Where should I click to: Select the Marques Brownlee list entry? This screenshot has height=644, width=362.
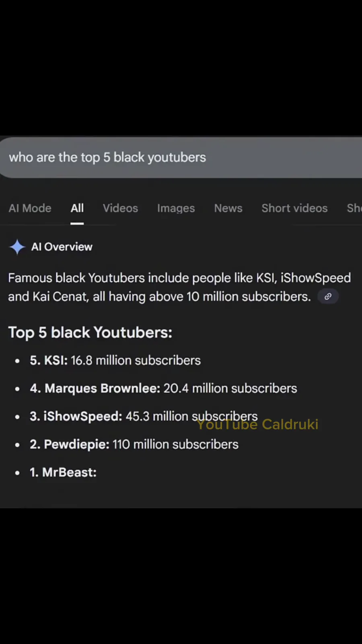[163, 388]
